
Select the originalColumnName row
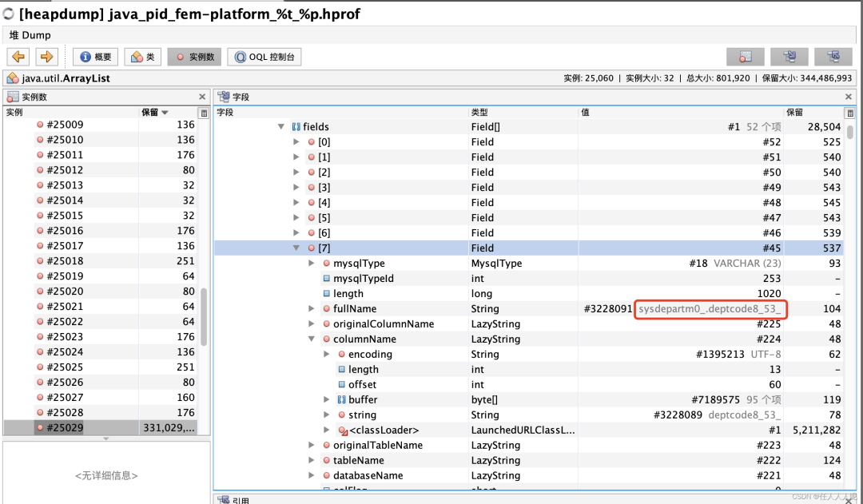coord(528,324)
